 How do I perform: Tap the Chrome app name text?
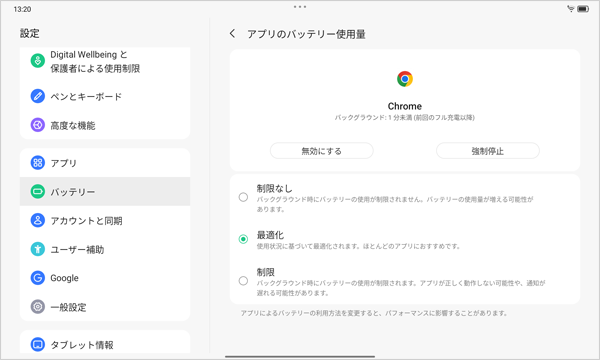404,106
